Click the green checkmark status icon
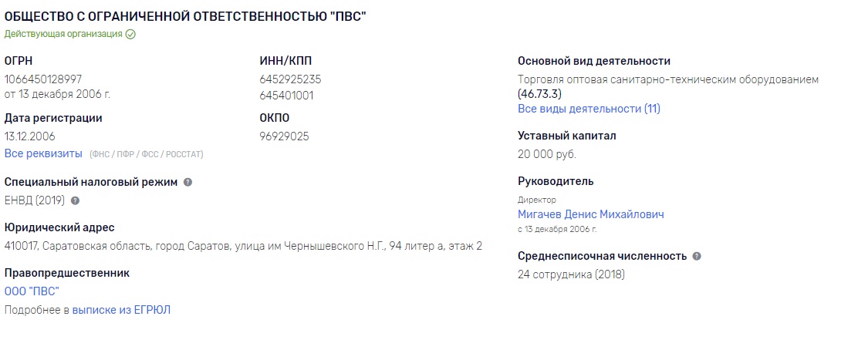Image resolution: width=868 pixels, height=360 pixels. (130, 34)
